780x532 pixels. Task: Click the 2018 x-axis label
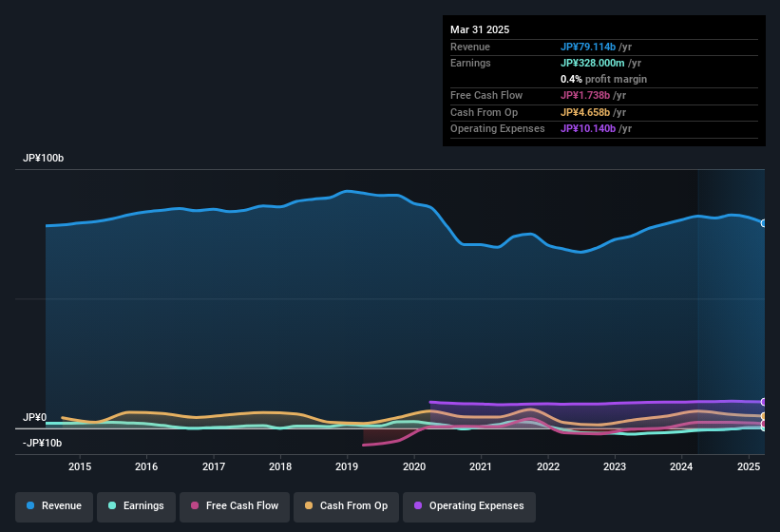[x=280, y=466]
